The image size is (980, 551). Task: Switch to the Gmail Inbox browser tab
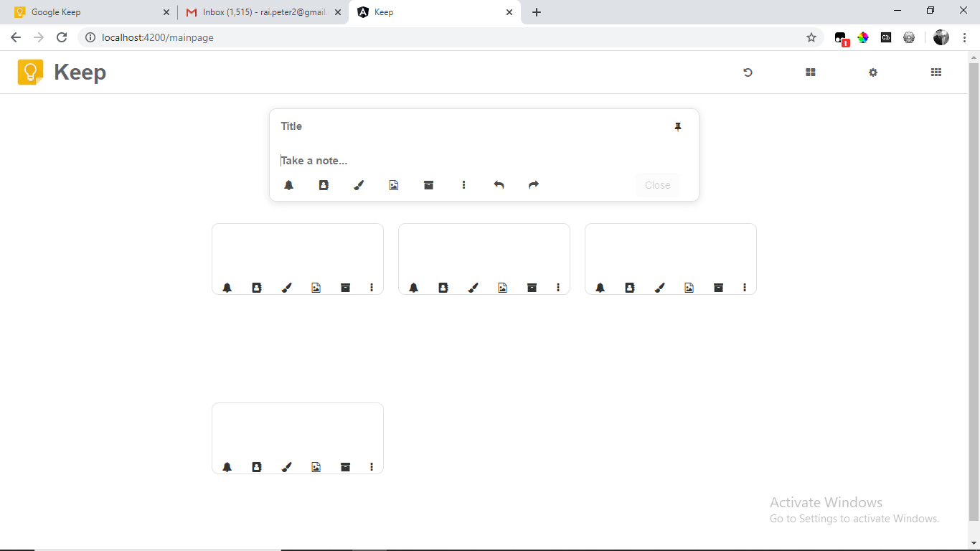[x=263, y=12]
